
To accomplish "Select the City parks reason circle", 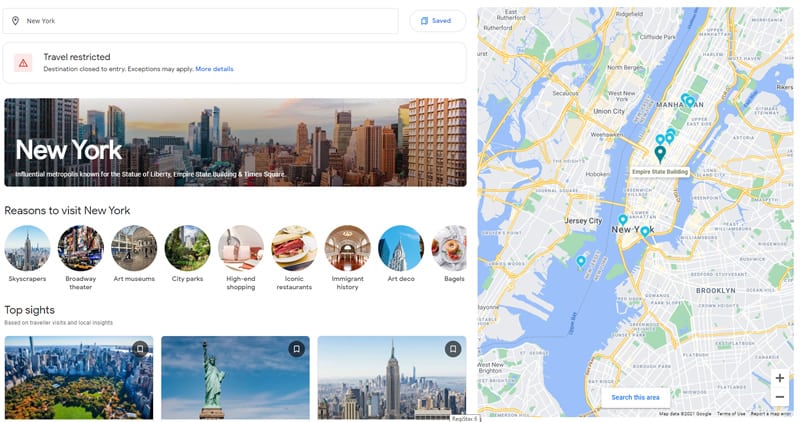I will [187, 249].
